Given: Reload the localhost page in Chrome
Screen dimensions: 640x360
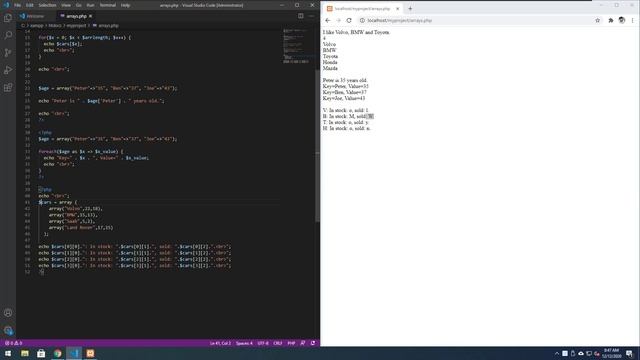Looking at the screenshot, I should (349, 20).
